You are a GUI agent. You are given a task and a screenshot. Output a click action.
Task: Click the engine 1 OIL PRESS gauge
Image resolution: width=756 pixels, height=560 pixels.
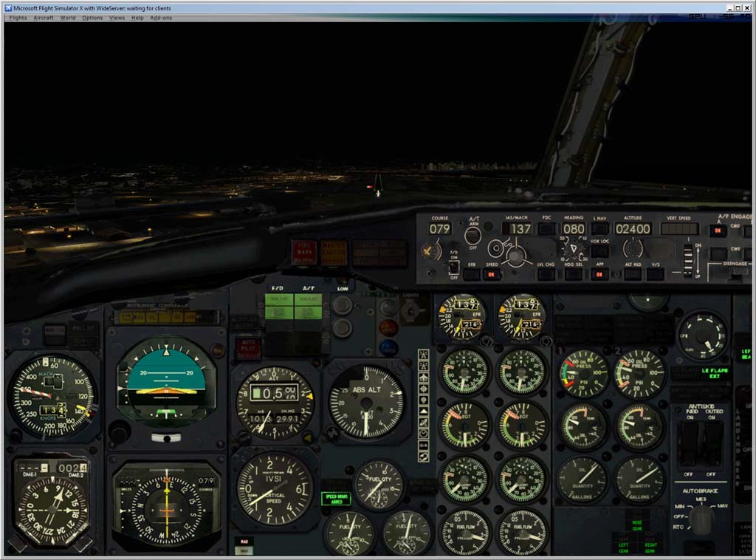coord(583,374)
